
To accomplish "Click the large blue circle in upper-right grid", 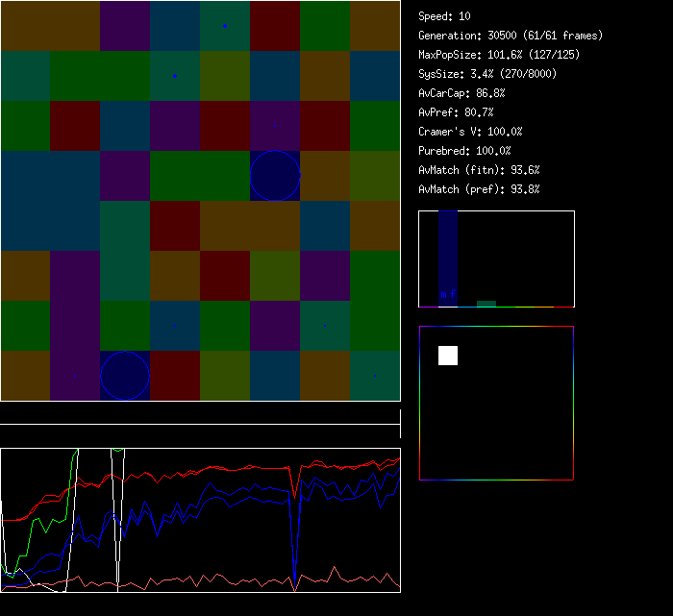I will click(x=275, y=176).
